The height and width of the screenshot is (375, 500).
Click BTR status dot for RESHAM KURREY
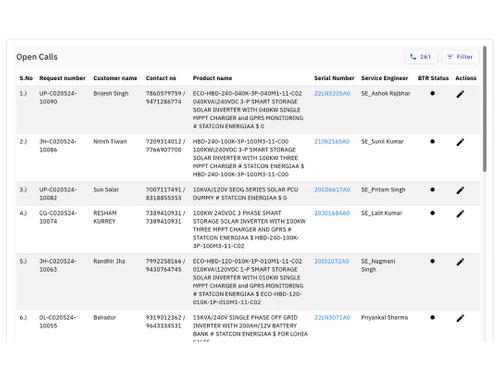point(432,213)
